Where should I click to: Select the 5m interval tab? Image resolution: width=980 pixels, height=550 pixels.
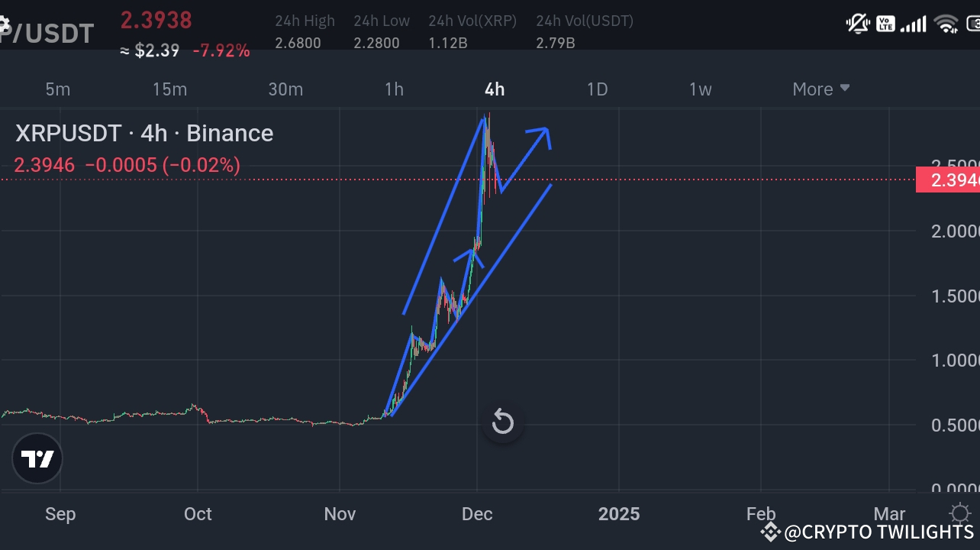pyautogui.click(x=57, y=89)
